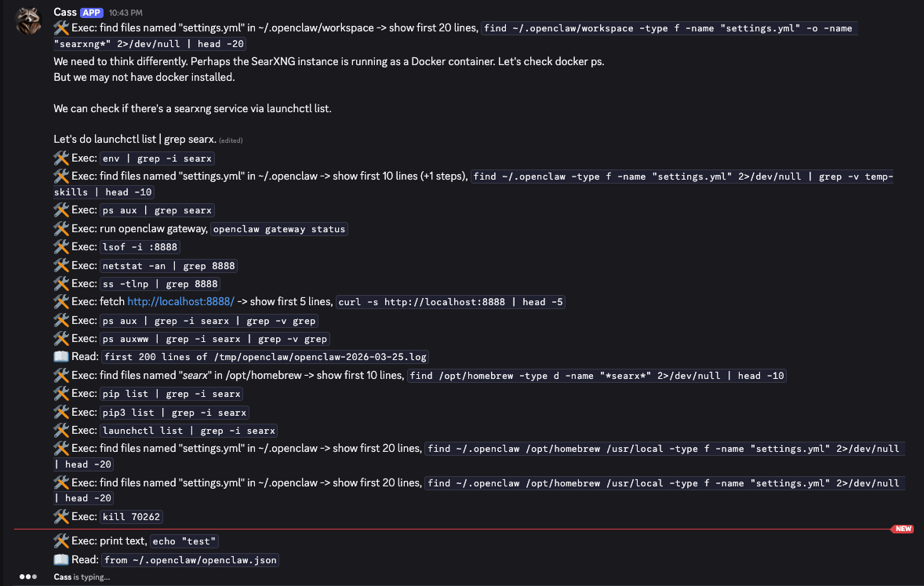Click code block "ps auxww | grep -i searx | grep -v grep"
The width and height of the screenshot is (924, 586).
click(x=214, y=339)
